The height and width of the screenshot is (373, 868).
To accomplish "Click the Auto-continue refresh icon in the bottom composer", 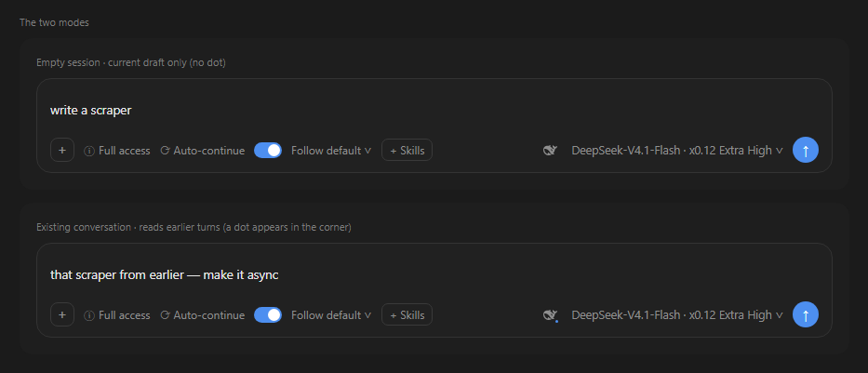I will pyautogui.click(x=165, y=315).
